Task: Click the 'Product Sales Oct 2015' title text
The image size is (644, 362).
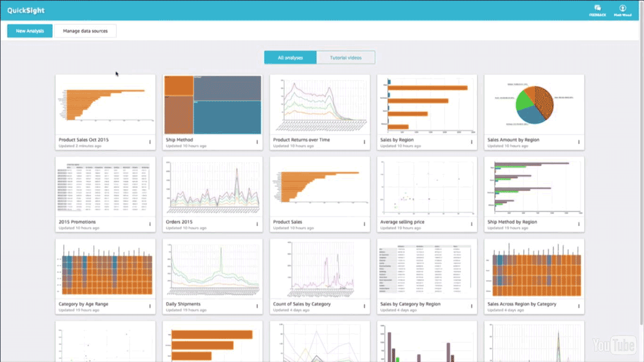Action: click(84, 140)
